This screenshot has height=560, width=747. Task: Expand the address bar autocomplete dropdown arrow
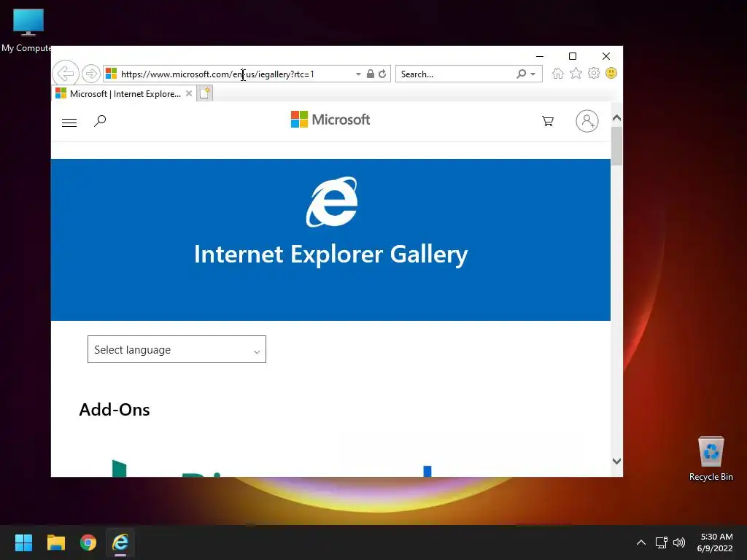pos(358,74)
